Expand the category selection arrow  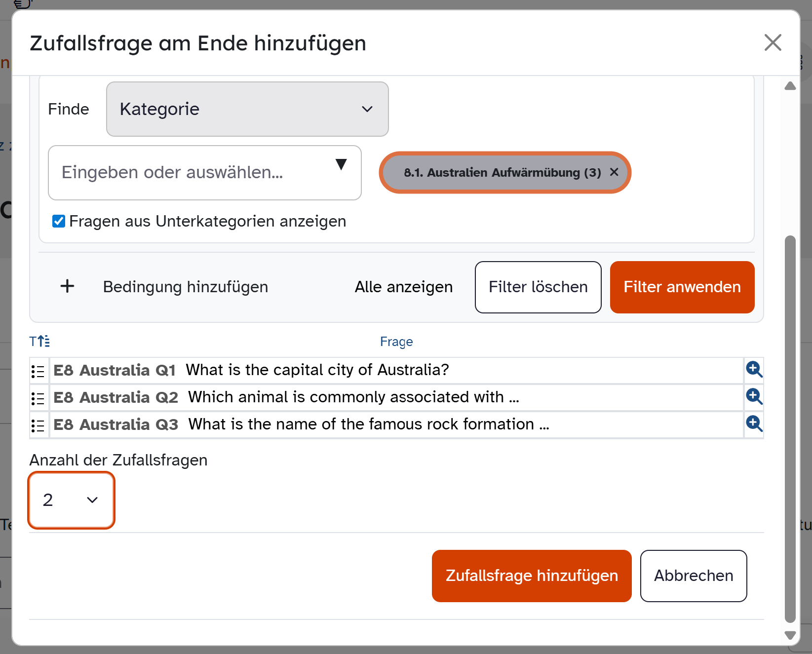coord(341,164)
